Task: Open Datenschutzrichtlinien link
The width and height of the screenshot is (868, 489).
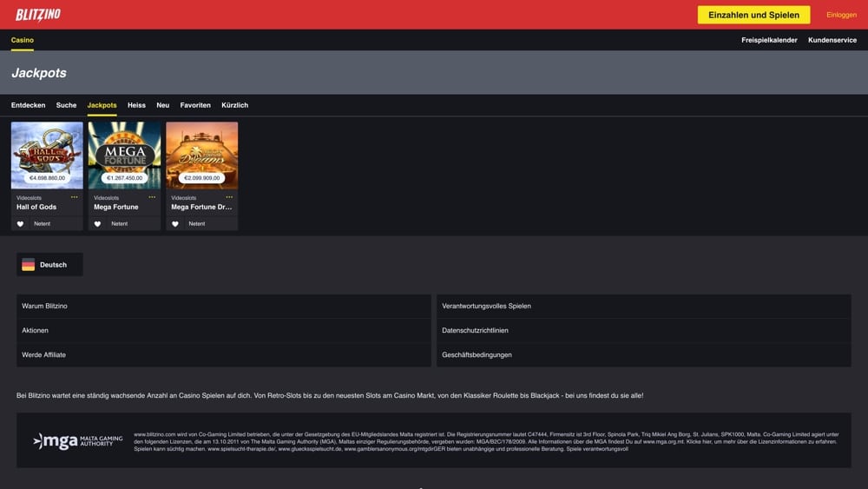Action: point(644,330)
